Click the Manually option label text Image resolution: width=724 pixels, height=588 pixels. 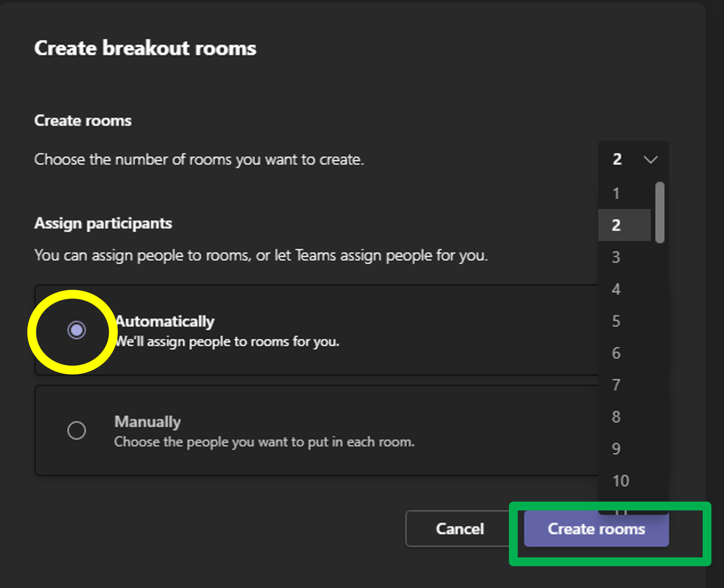[x=148, y=421]
